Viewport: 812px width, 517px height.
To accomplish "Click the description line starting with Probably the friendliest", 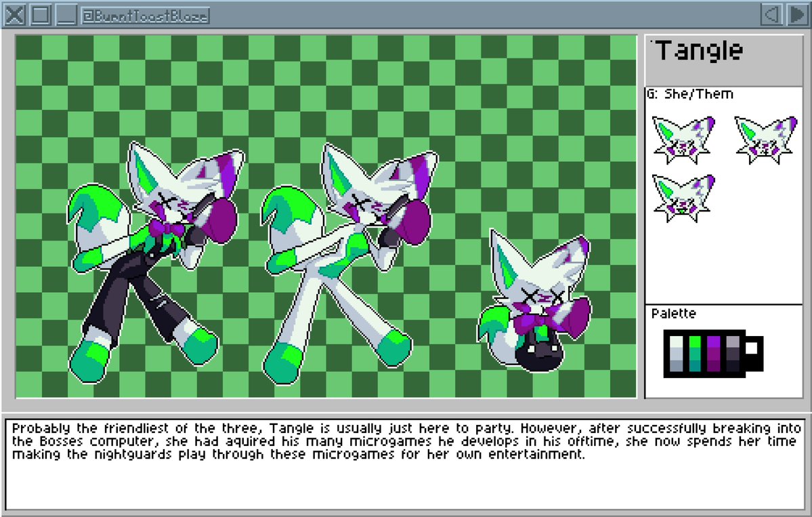I will point(406,428).
